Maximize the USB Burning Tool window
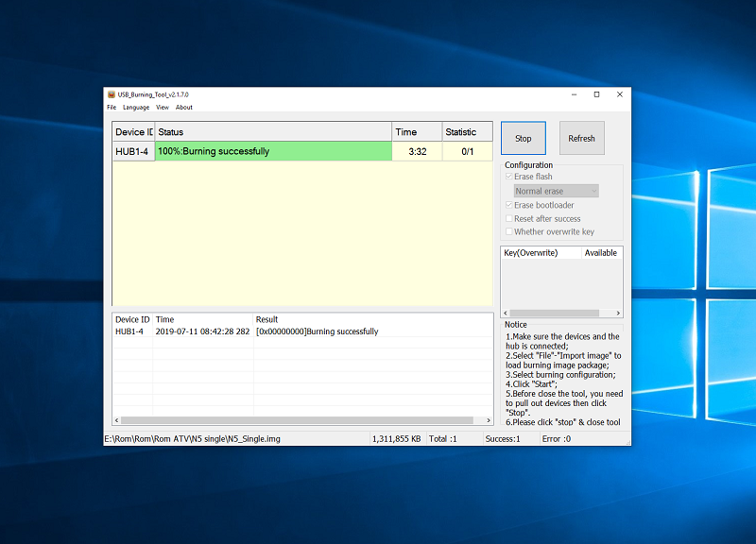This screenshot has height=544, width=756. click(x=596, y=94)
